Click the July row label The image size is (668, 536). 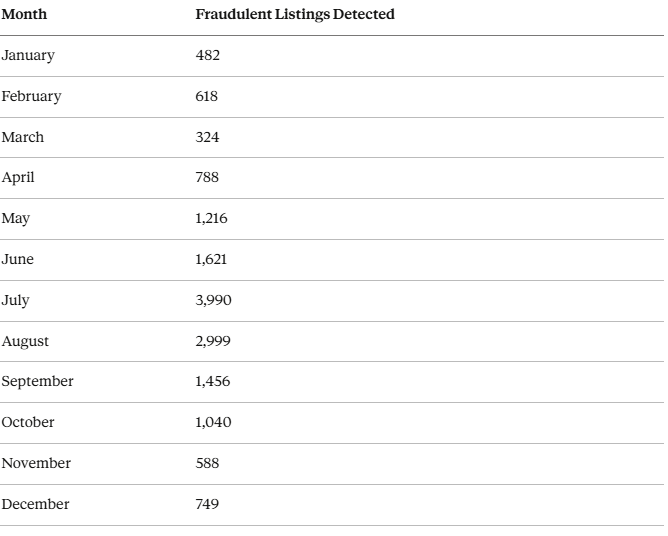(16, 300)
